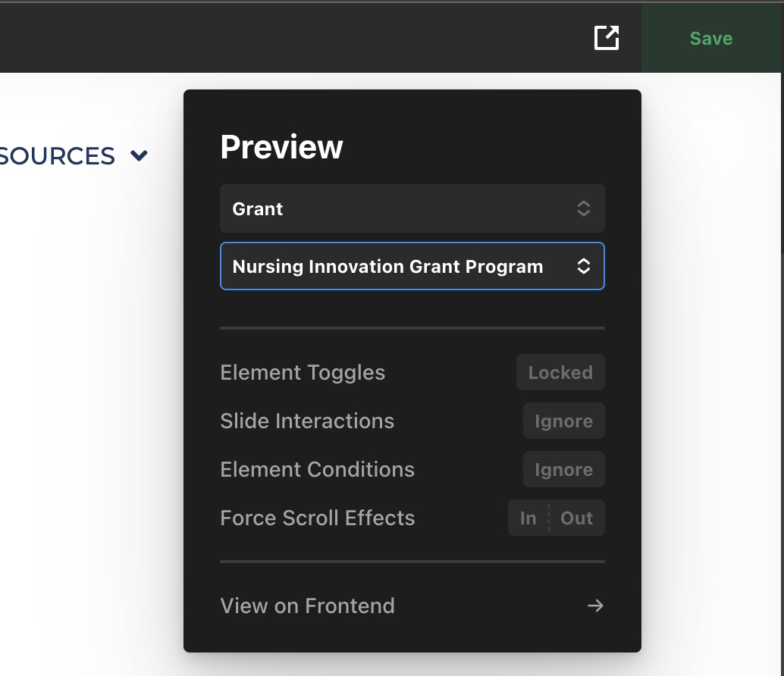Click the right arrow icon beside View on Frontend

(595, 606)
